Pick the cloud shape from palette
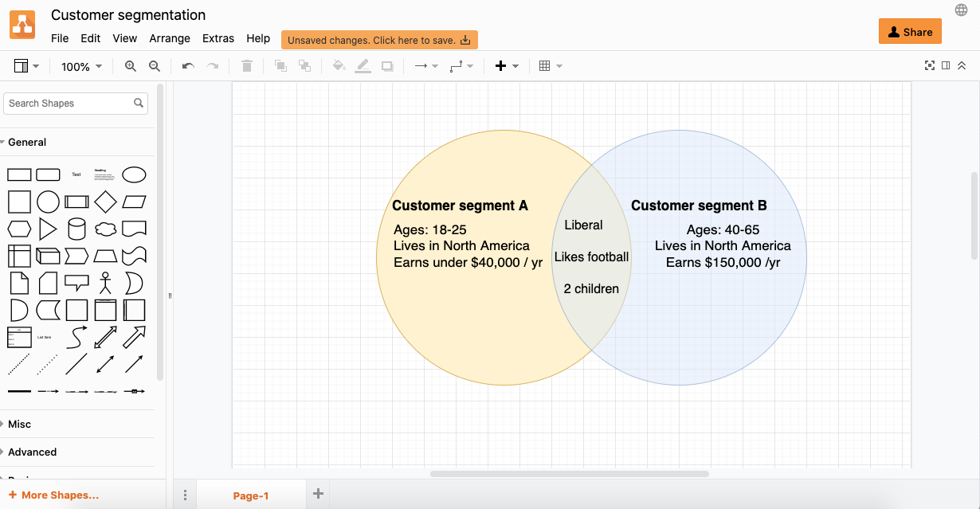The width and height of the screenshot is (980, 509). point(105,229)
